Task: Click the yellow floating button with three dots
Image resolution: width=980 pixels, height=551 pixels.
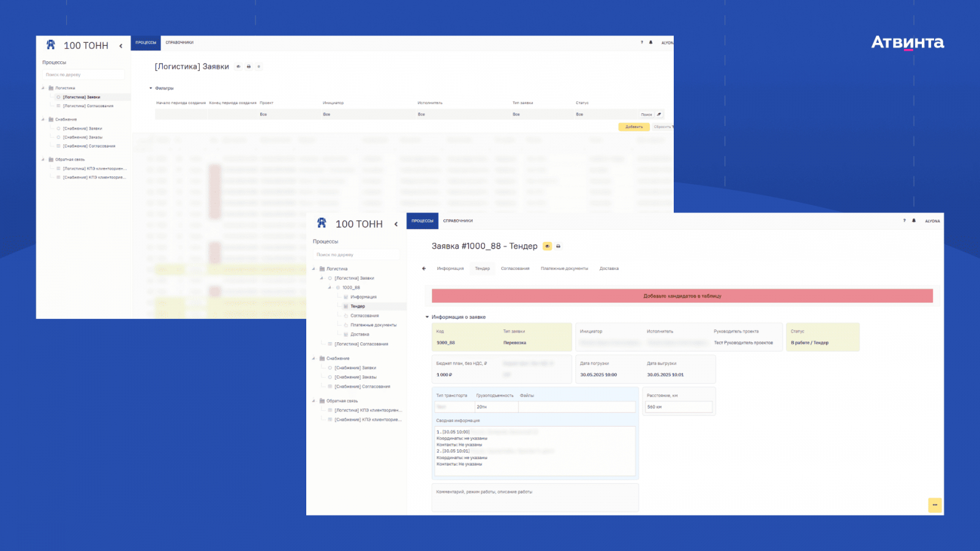Action: click(935, 504)
